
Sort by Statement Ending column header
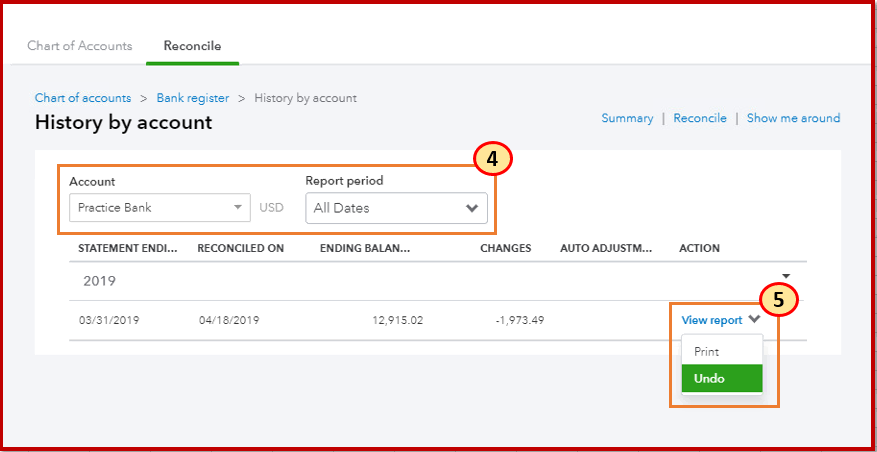[x=128, y=248]
